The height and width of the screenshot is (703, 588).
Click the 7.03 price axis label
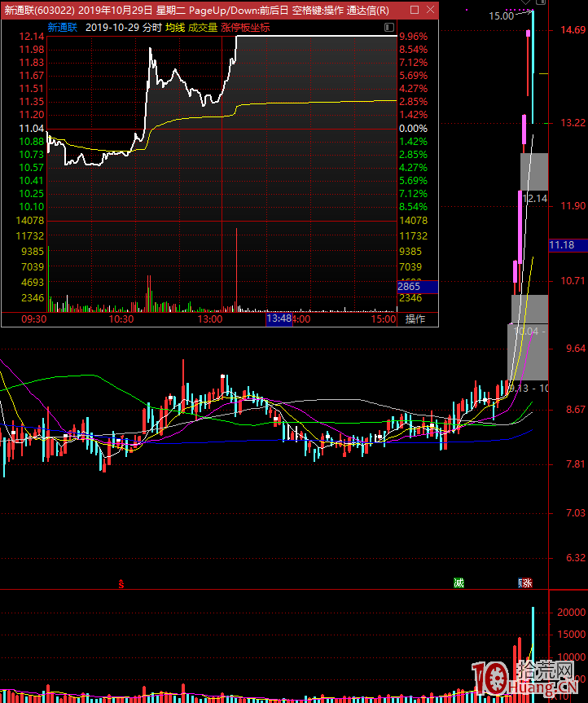tap(576, 513)
